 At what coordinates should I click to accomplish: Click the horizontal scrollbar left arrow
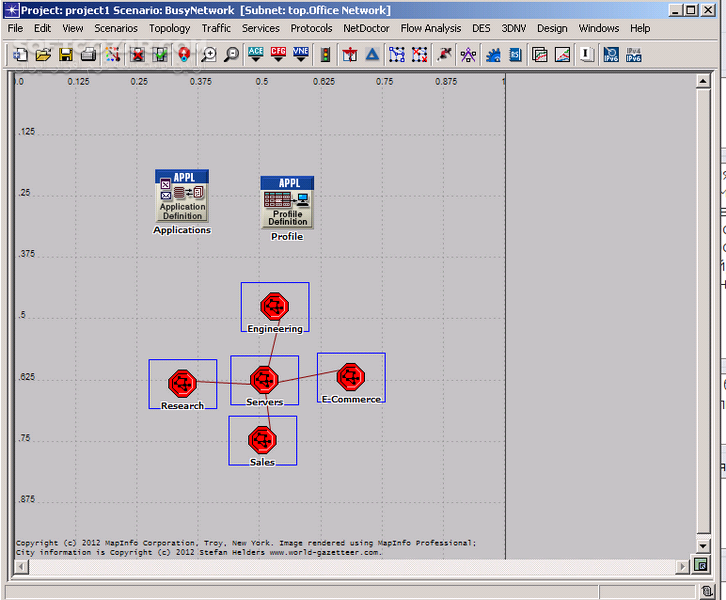tap(21, 566)
